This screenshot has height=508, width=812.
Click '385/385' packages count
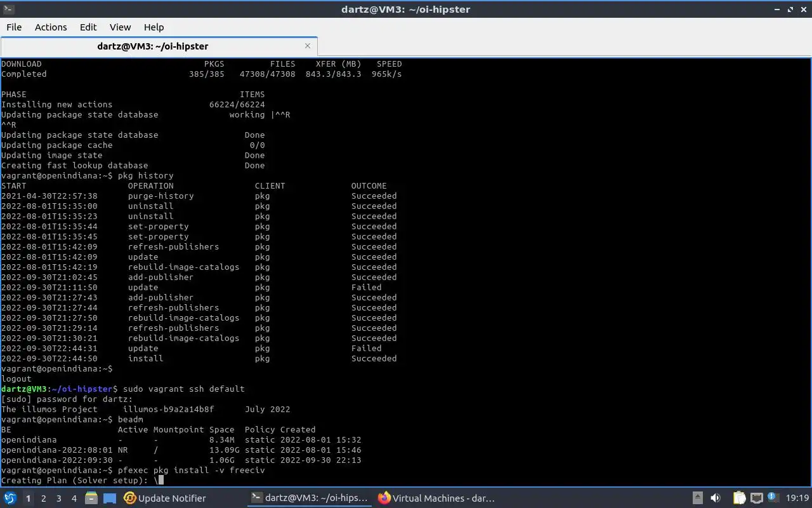click(x=207, y=74)
